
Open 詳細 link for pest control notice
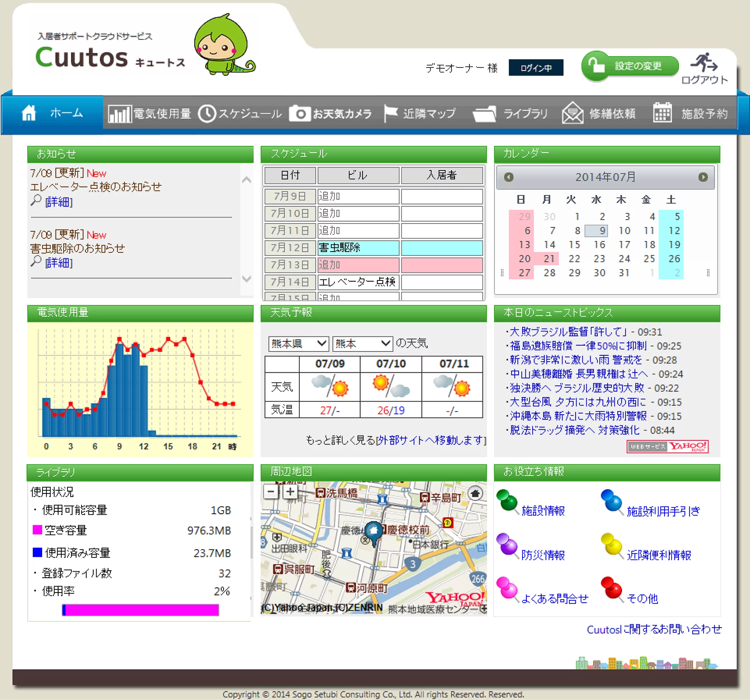59,262
